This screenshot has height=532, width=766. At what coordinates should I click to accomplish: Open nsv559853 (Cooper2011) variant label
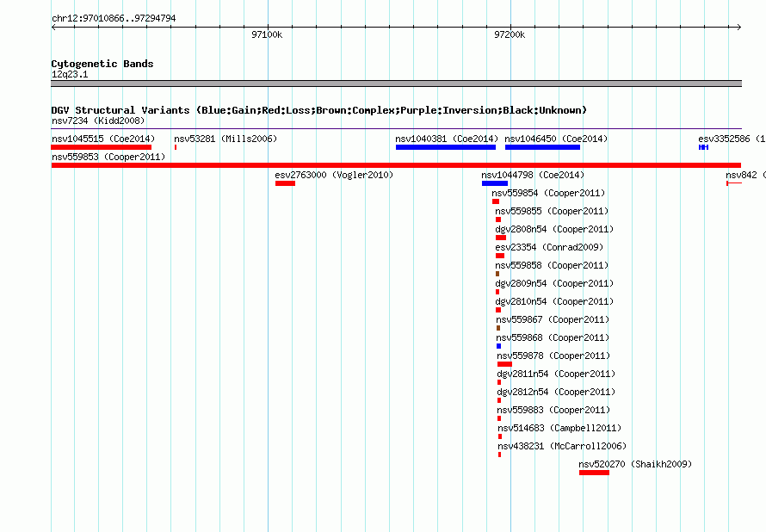point(108,157)
